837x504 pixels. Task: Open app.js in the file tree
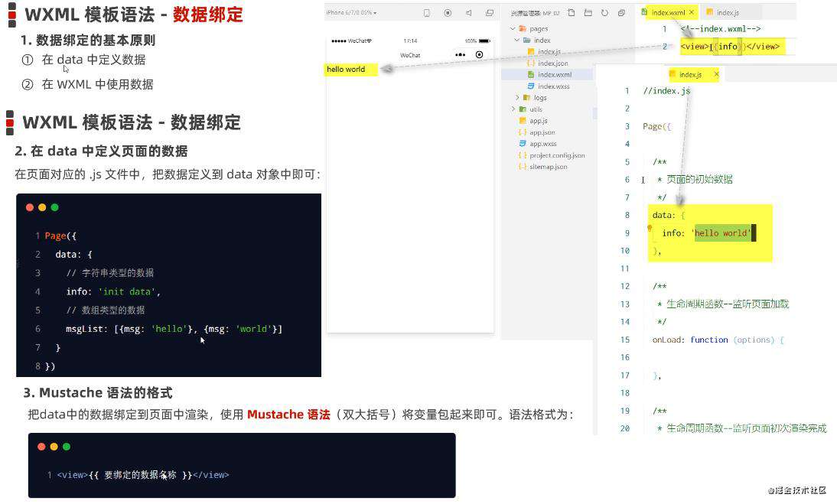(x=539, y=121)
